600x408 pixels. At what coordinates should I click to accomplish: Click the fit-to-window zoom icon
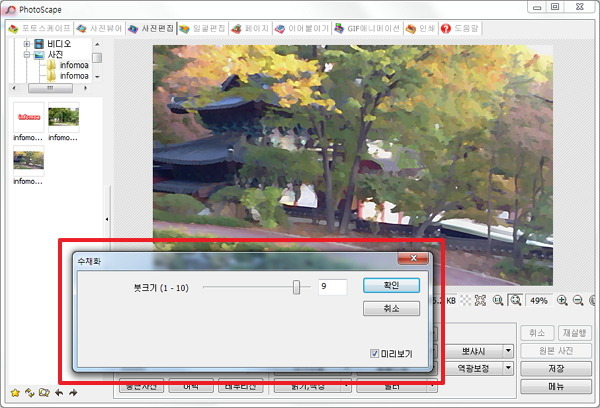pos(515,300)
